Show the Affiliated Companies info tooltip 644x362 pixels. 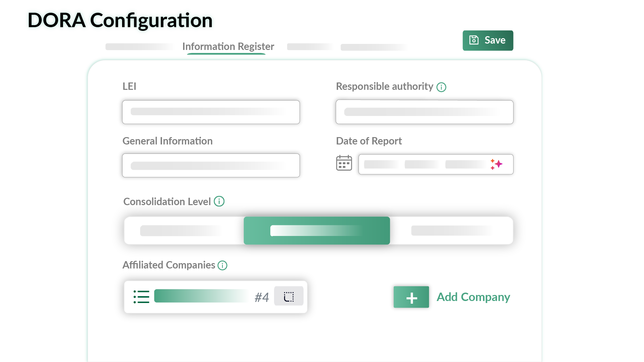pos(222,265)
